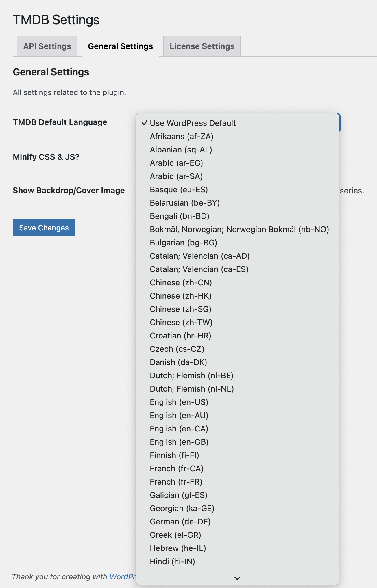Image resolution: width=377 pixels, height=588 pixels.
Task: Pick Norwegian Bokmål (nb-NO) language
Action: (237, 229)
